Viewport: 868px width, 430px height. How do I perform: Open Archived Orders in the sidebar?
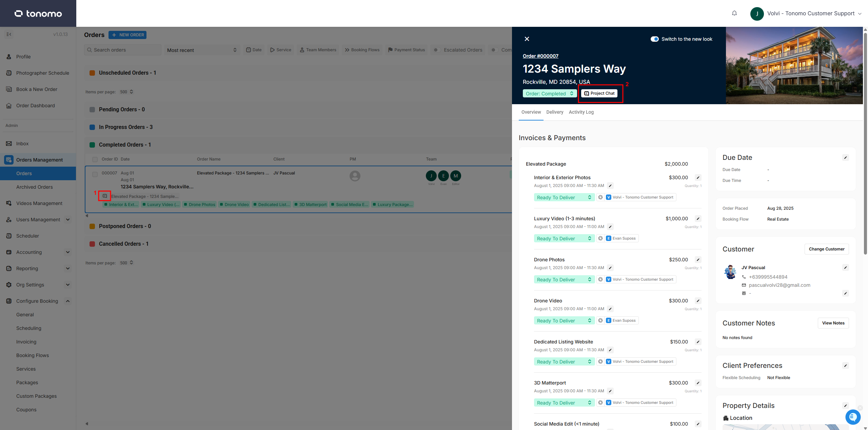pyautogui.click(x=35, y=187)
